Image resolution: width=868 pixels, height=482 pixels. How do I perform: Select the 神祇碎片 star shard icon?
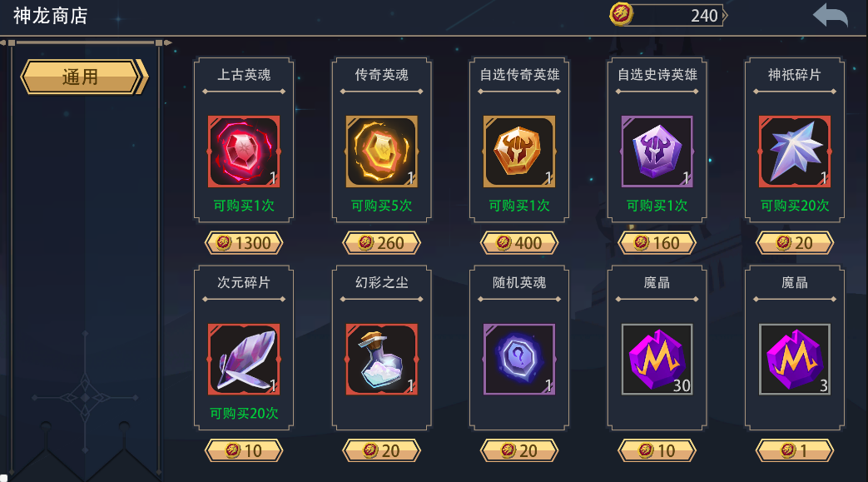coord(795,152)
